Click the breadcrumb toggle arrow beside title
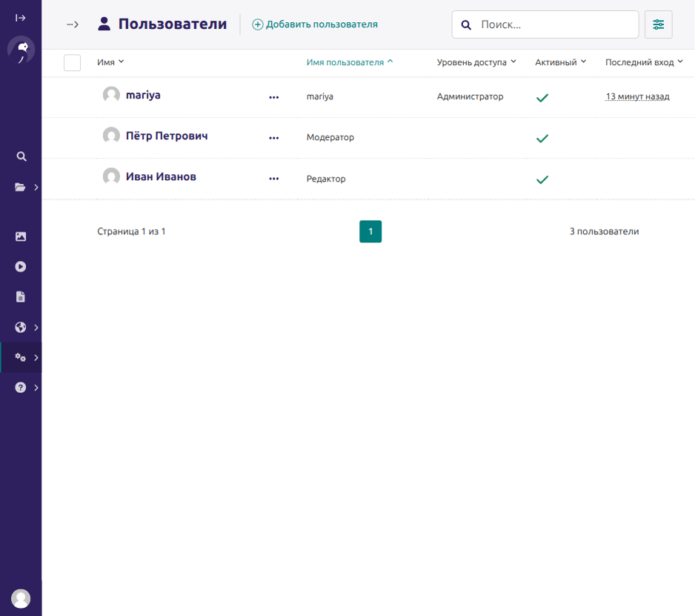This screenshot has height=616, width=695. tap(73, 24)
